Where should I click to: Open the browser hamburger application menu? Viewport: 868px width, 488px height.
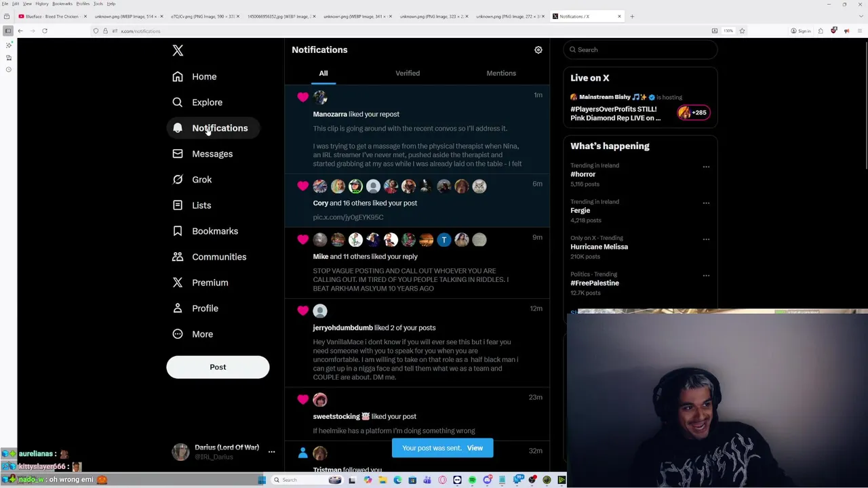pos(859,31)
